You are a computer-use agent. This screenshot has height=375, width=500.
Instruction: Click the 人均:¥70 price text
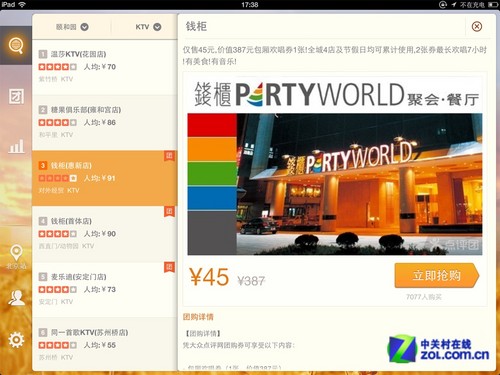click(100, 67)
